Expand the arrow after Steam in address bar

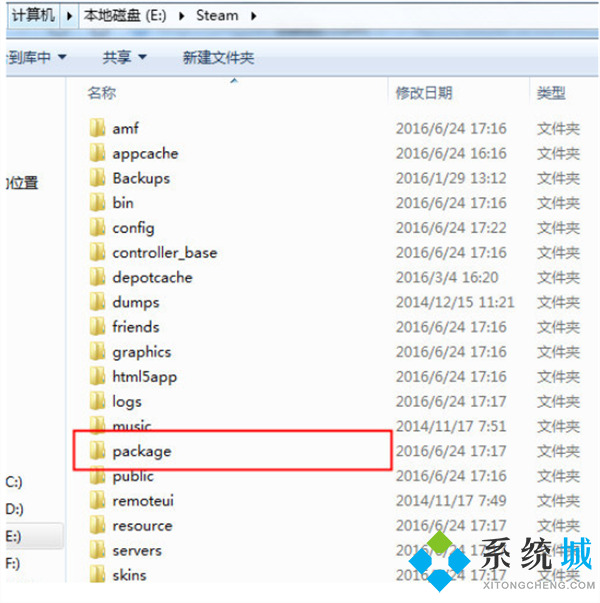click(x=252, y=17)
